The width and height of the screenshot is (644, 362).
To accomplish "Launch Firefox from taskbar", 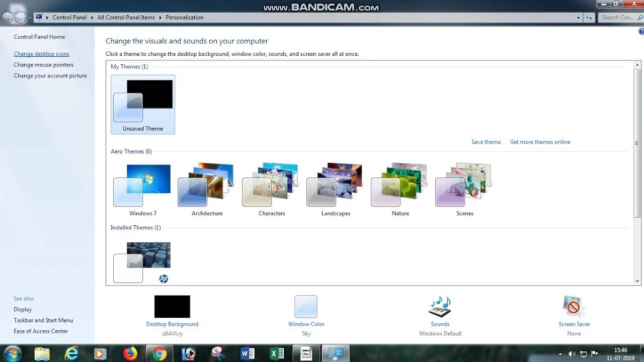I will tap(130, 353).
